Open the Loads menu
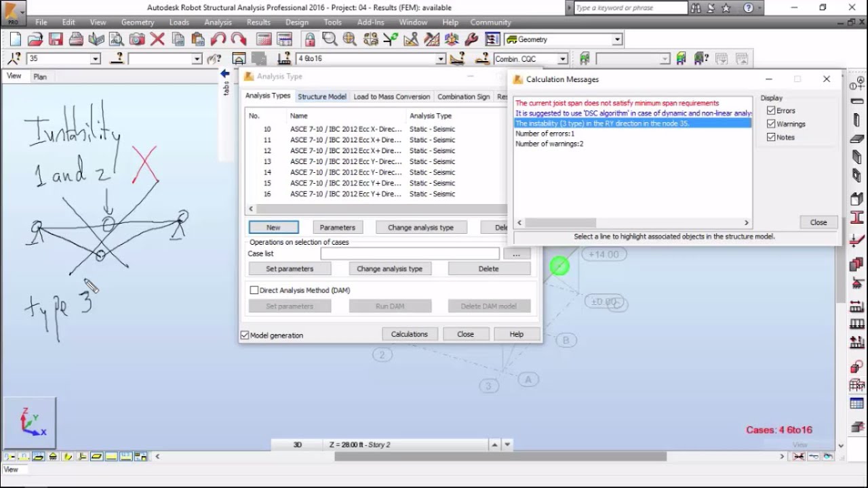The width and height of the screenshot is (868, 488). [179, 22]
